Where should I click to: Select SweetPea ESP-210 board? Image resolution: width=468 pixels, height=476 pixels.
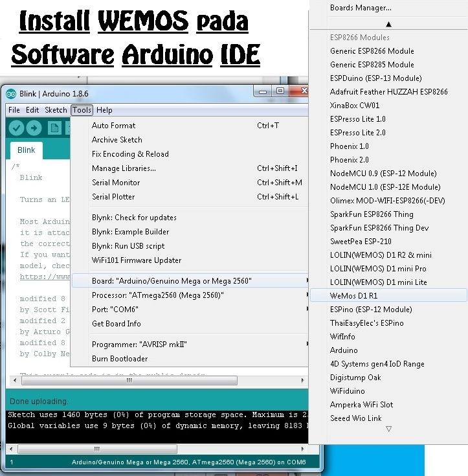click(x=388, y=242)
